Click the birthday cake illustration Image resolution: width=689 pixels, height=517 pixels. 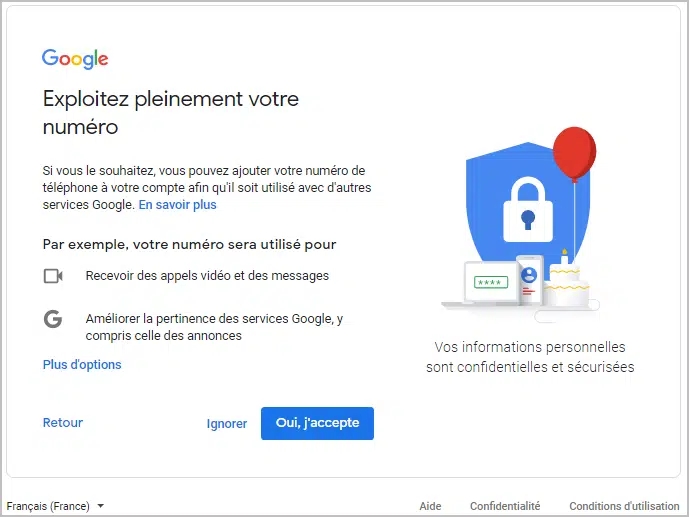point(566,279)
